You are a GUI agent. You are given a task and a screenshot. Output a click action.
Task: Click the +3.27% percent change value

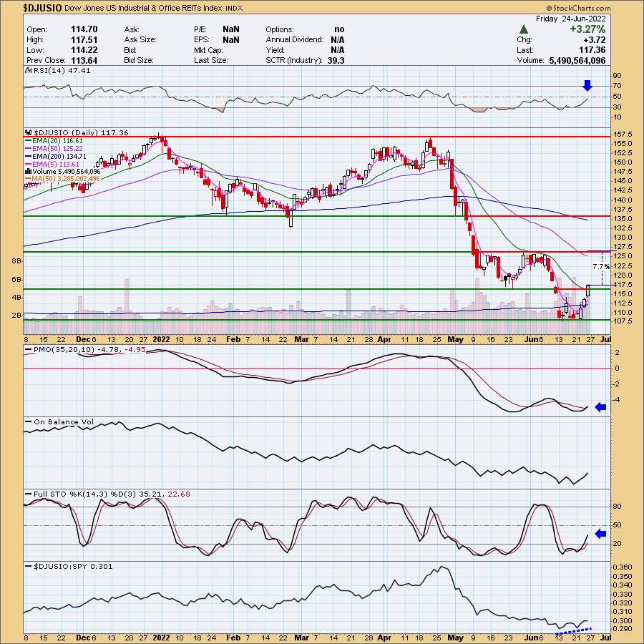tap(587, 29)
